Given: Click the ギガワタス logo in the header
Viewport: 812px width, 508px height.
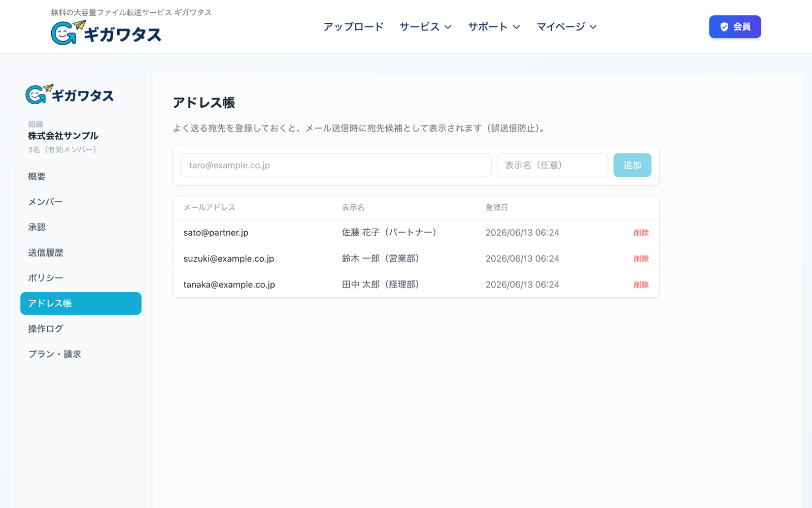Looking at the screenshot, I should [106, 33].
